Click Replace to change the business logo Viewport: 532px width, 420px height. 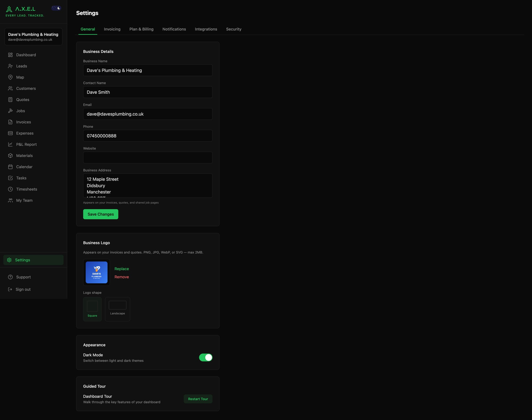[122, 269]
